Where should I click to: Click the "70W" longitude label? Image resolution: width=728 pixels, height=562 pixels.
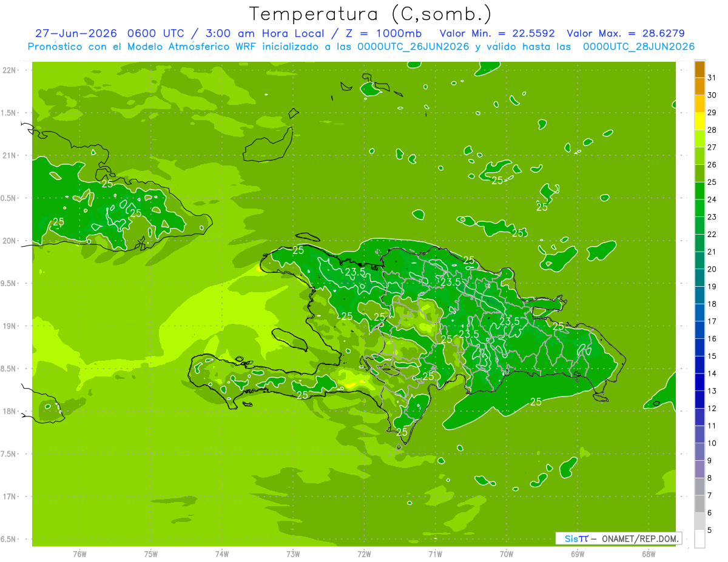507,554
